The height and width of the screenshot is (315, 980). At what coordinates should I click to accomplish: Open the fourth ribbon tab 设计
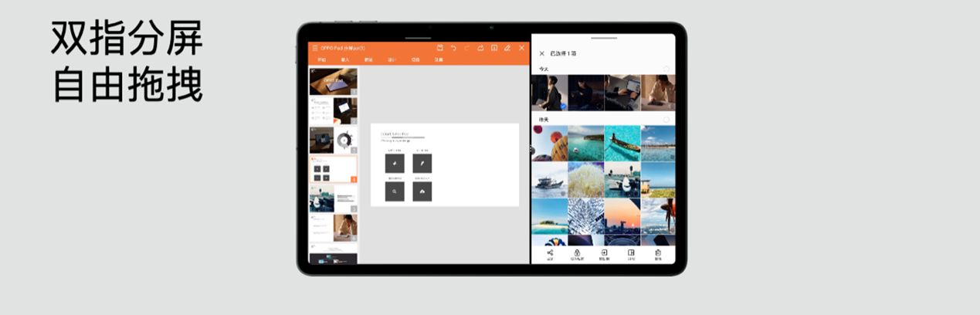(x=392, y=59)
